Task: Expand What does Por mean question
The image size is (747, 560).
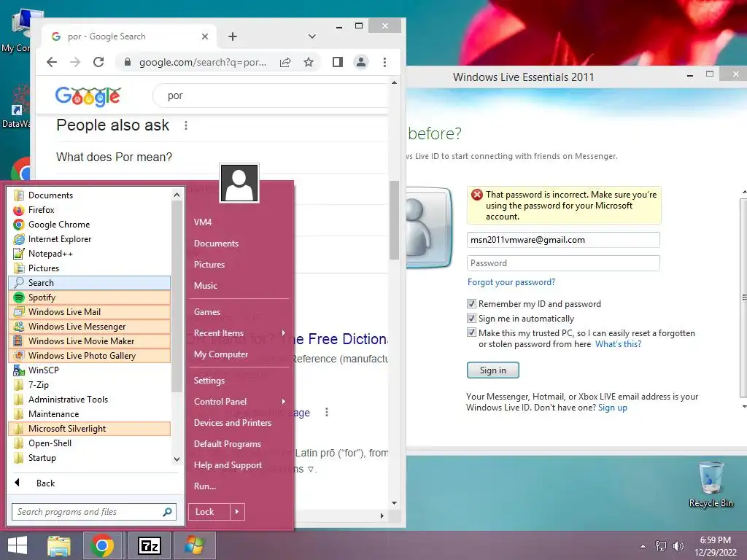Action: [222, 157]
